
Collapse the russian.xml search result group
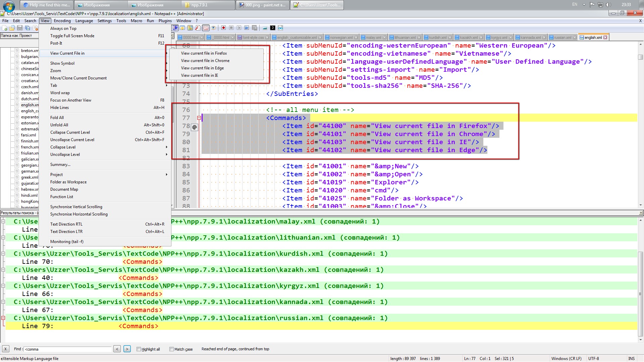[x=3, y=318]
